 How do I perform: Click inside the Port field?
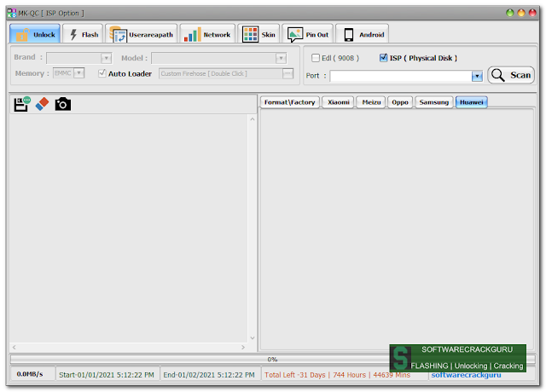tap(401, 76)
